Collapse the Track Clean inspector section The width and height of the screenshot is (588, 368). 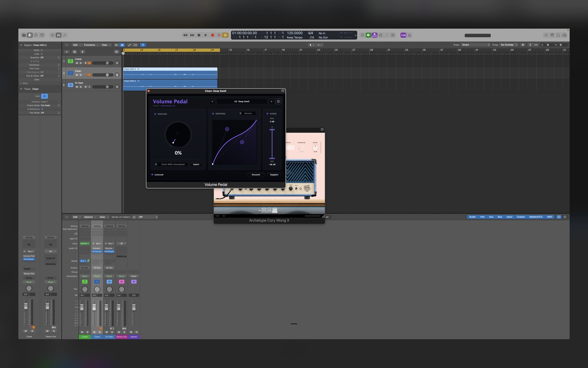(21, 89)
